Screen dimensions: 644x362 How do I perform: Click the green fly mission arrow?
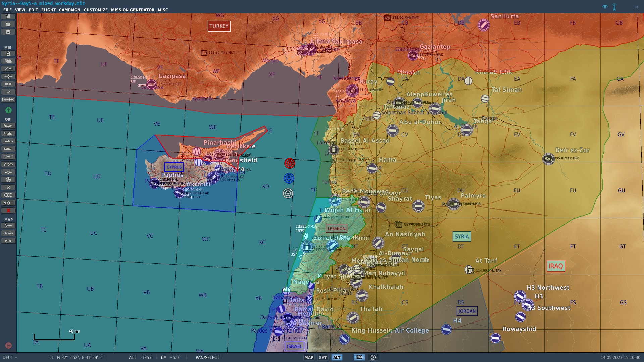coord(8,110)
